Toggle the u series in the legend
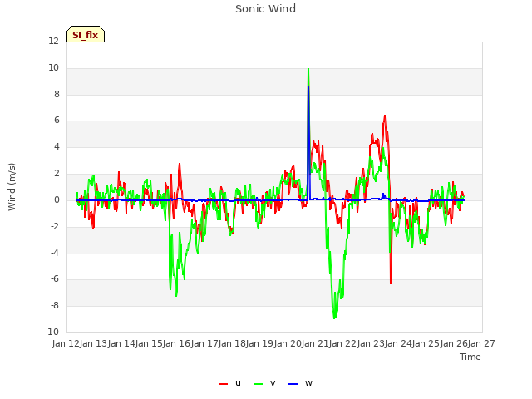 click(230, 383)
